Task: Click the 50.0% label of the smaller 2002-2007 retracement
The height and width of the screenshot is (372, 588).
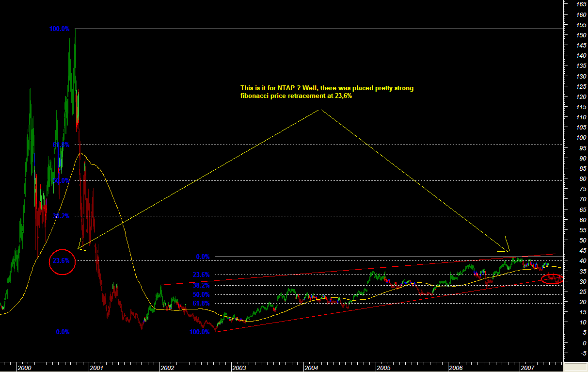Action: 201,294
